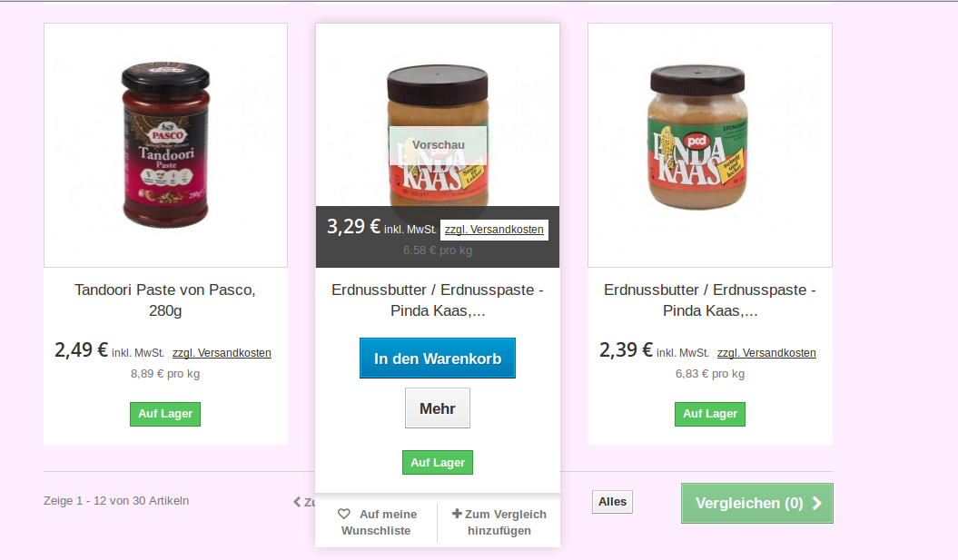Click the heart icon for wishlist
The width and height of the screenshot is (958, 560).
tap(344, 515)
